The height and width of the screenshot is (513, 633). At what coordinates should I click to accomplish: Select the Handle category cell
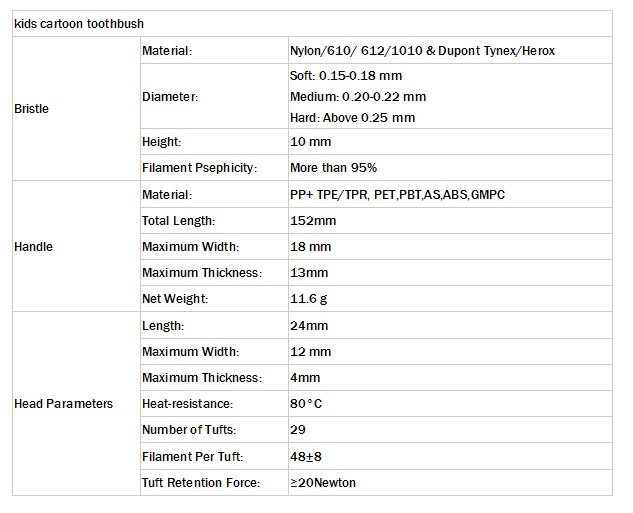pyautogui.click(x=34, y=247)
